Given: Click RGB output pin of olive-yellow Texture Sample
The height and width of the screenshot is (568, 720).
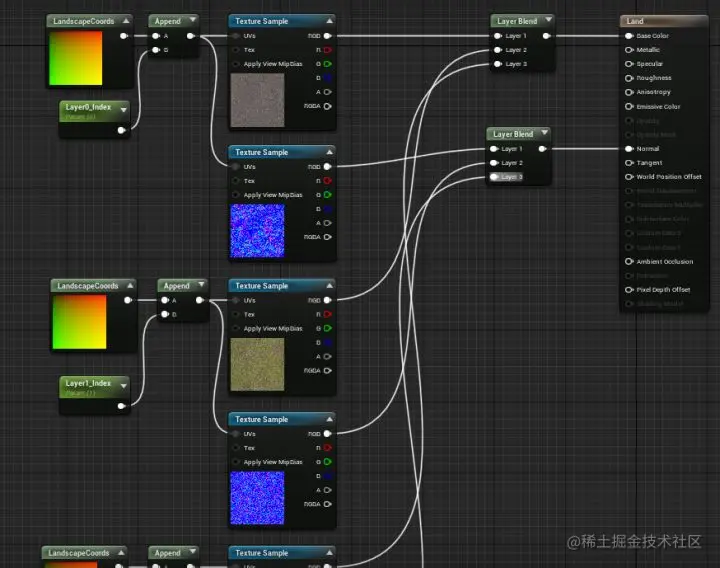Looking at the screenshot, I should 327,300.
